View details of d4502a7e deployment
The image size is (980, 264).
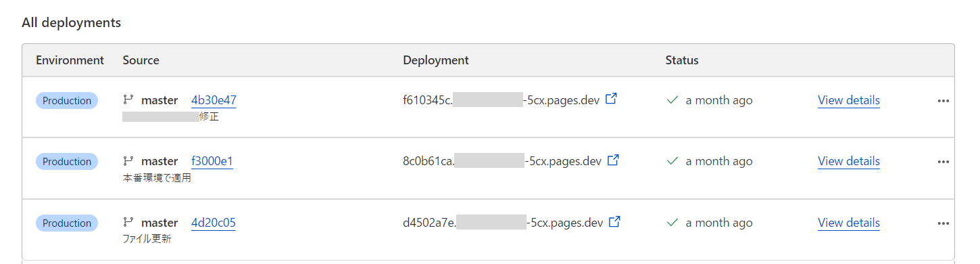coord(849,223)
